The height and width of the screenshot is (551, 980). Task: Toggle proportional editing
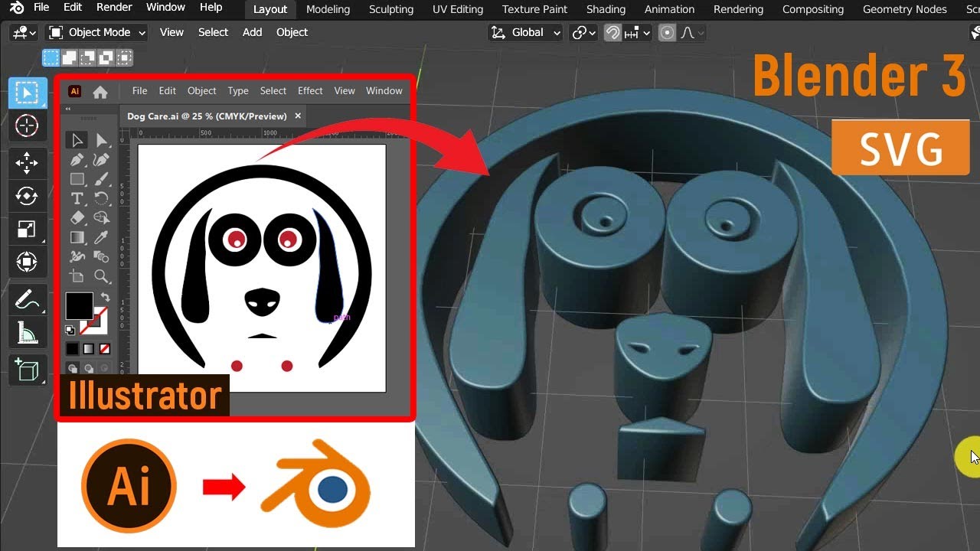pyautogui.click(x=668, y=32)
